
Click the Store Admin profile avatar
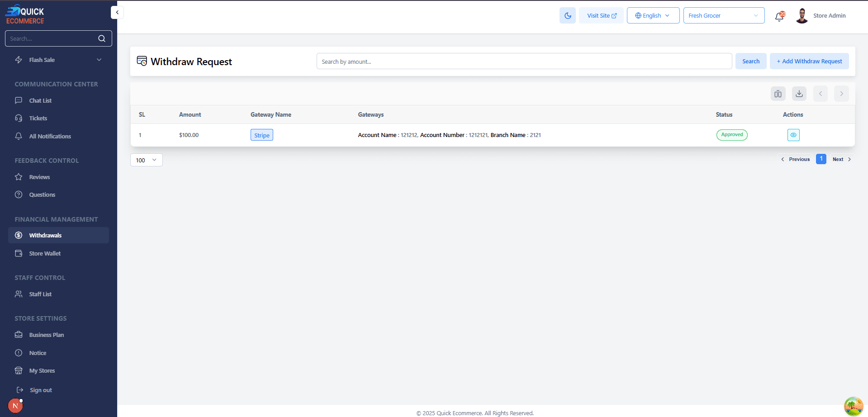pos(802,15)
